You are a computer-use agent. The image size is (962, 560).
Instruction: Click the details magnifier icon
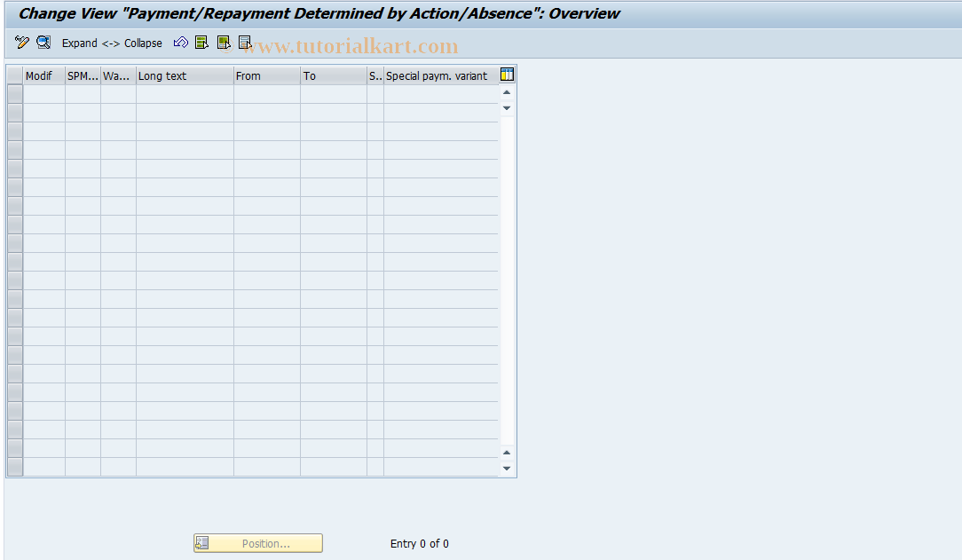(x=43, y=43)
